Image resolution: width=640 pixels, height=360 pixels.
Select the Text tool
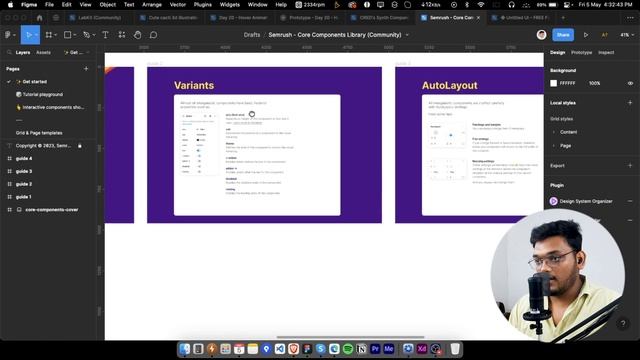pyautogui.click(x=105, y=35)
